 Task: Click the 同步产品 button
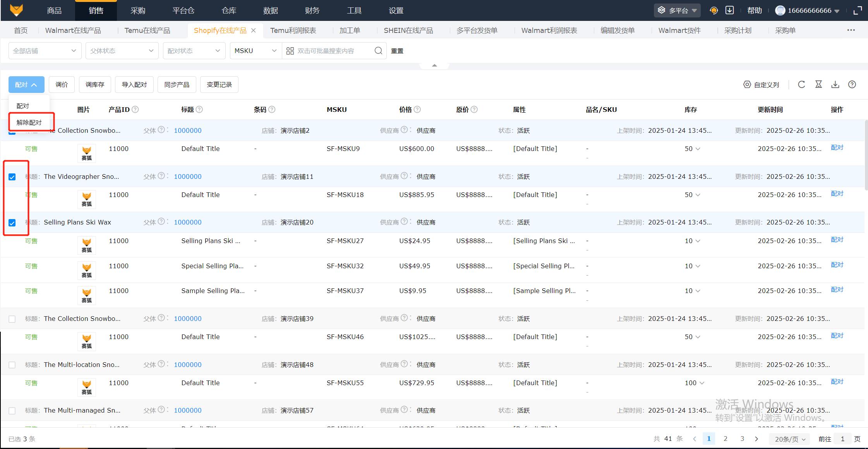(x=177, y=84)
